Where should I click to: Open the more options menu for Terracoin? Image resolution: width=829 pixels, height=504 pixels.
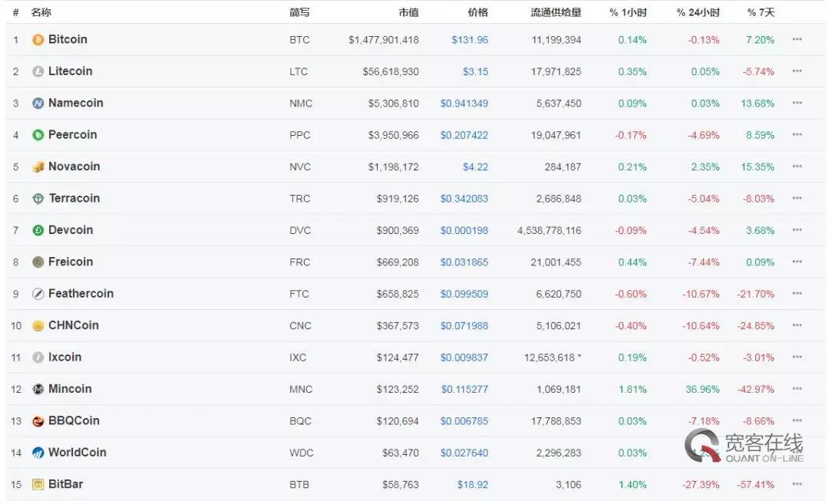[798, 198]
